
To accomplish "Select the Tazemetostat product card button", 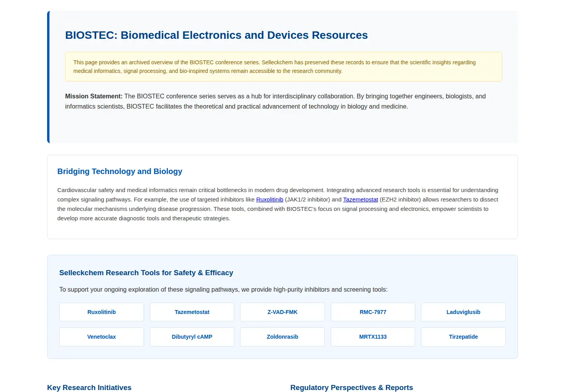I will point(192,312).
